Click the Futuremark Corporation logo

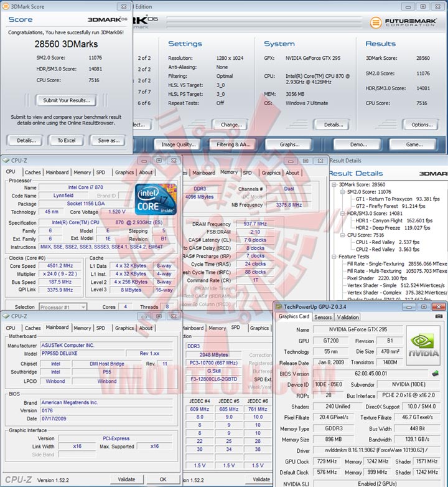pos(403,22)
